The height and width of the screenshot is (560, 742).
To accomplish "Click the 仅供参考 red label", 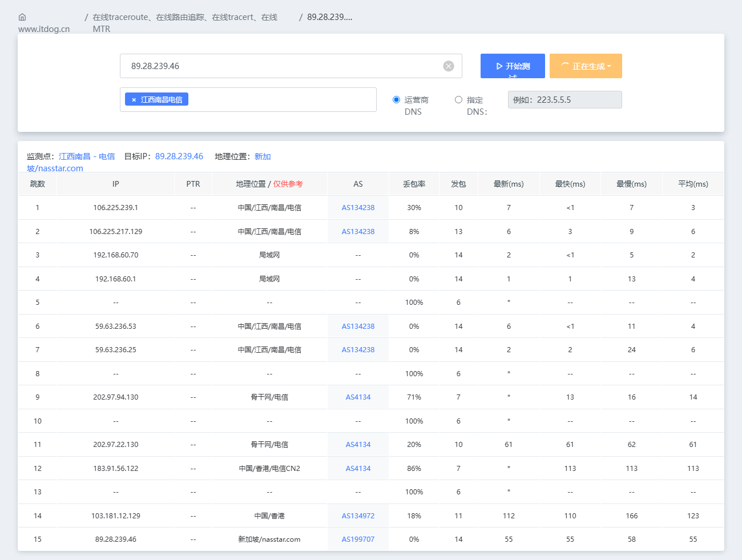I will pos(288,184).
